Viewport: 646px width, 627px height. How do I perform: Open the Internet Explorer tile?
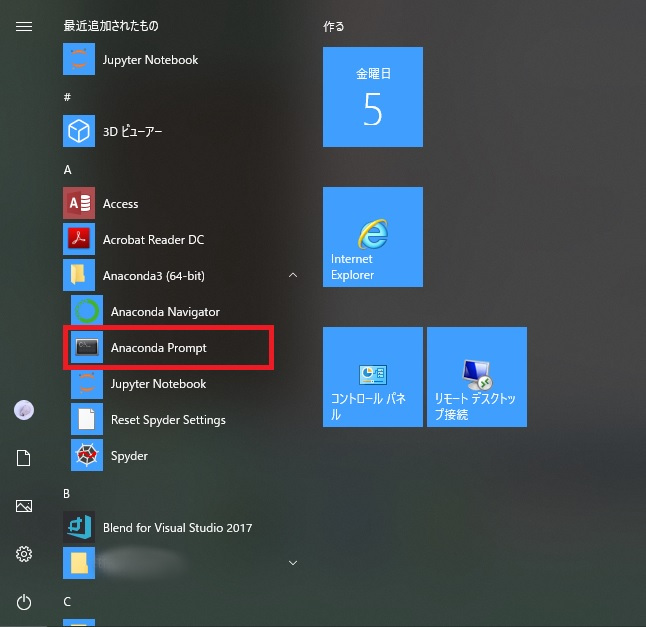(x=373, y=237)
